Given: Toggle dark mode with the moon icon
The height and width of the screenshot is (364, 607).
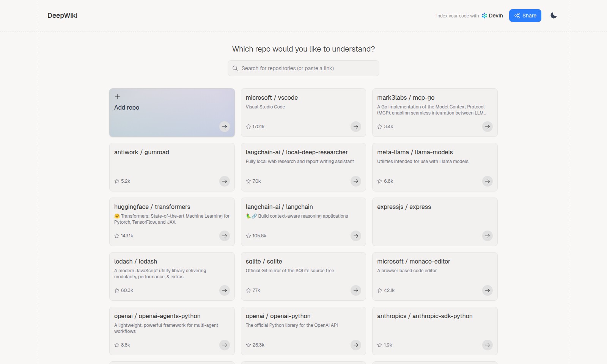Looking at the screenshot, I should coord(554,16).
